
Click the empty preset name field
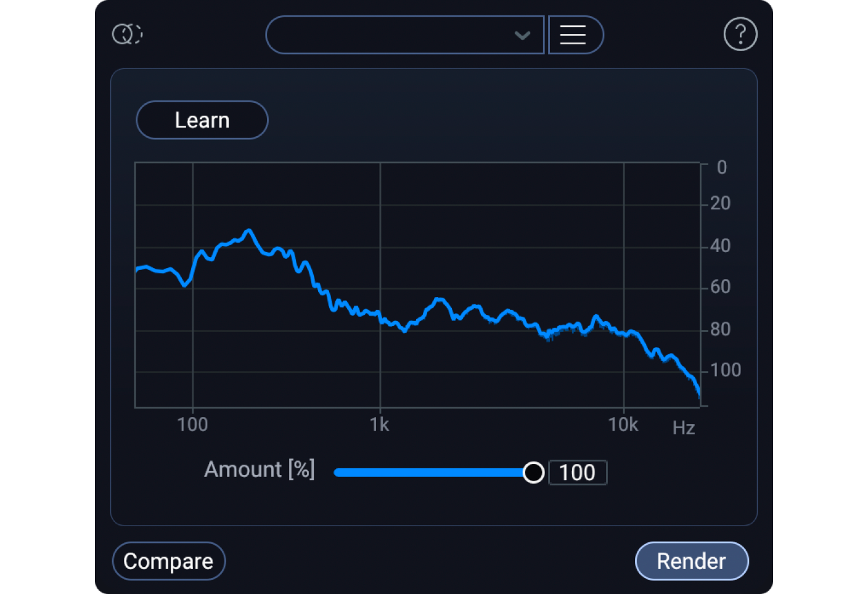388,35
